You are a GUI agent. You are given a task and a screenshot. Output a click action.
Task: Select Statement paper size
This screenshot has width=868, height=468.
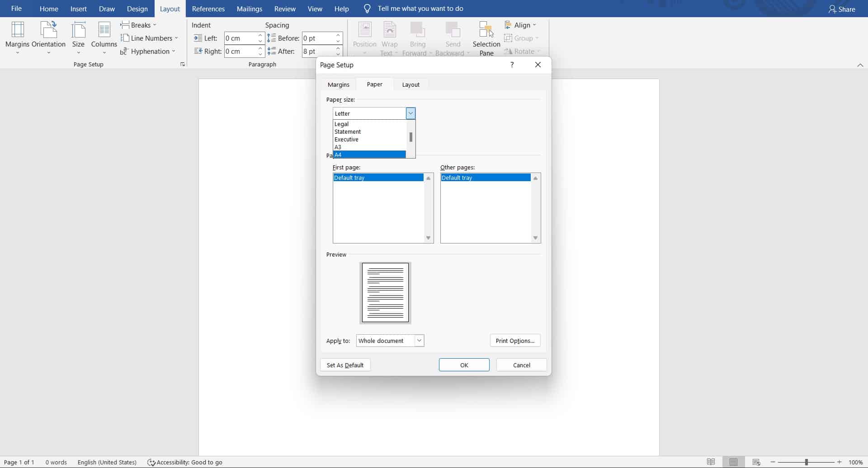point(369,131)
